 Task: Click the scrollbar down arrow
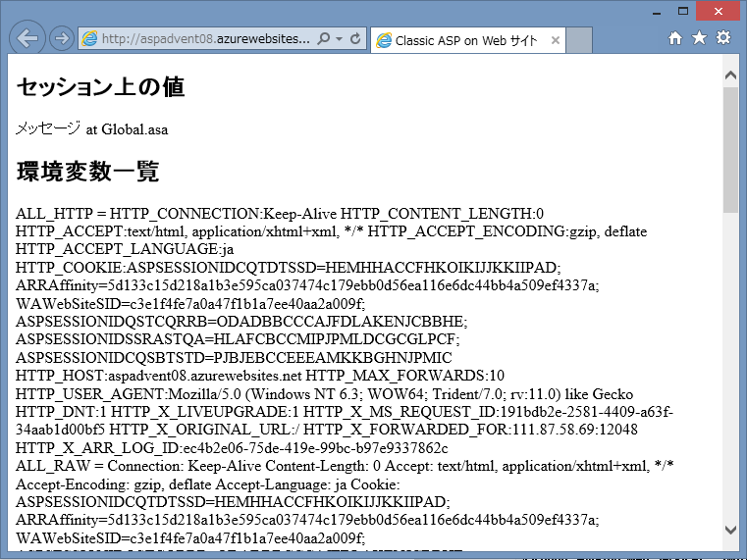point(730,530)
